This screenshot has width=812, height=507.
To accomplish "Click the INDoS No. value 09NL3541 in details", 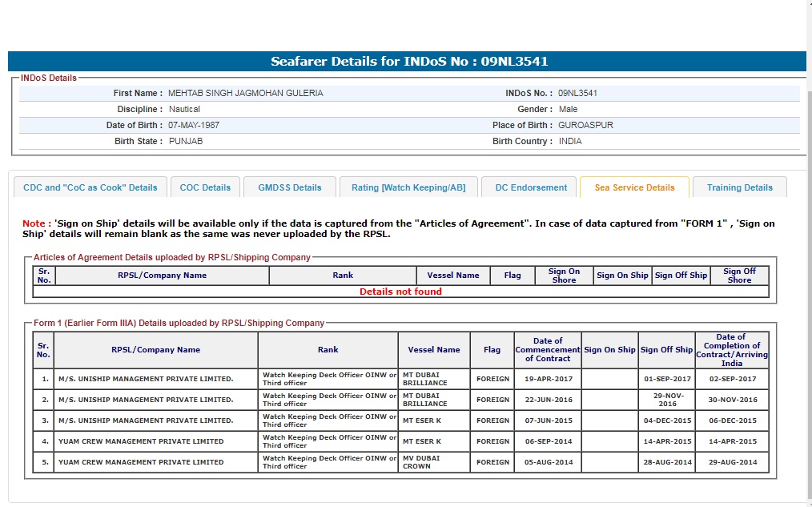I will [577, 93].
